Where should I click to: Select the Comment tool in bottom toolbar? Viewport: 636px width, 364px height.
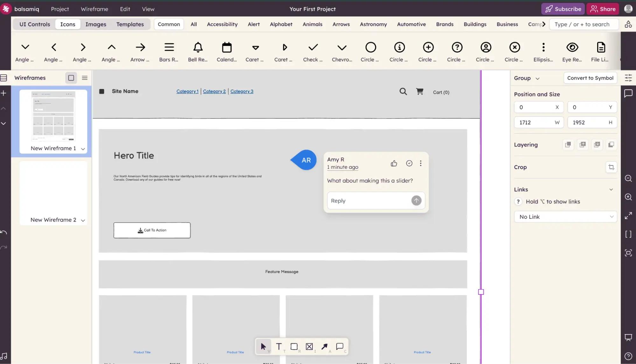pos(339,347)
